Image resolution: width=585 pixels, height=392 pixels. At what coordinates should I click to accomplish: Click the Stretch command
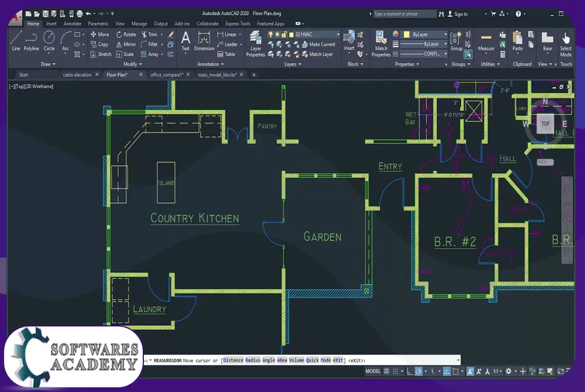(x=101, y=54)
